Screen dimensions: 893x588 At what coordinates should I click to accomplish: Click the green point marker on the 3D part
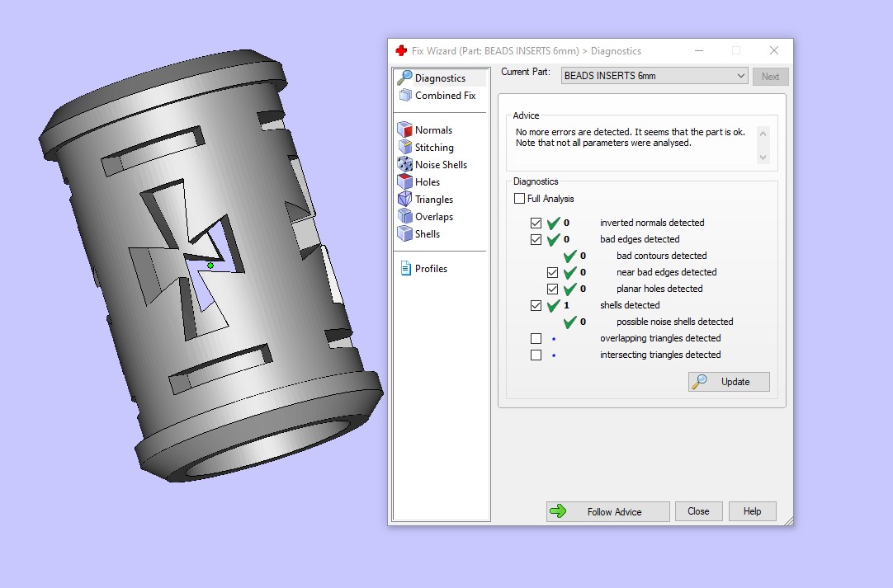pos(210,266)
